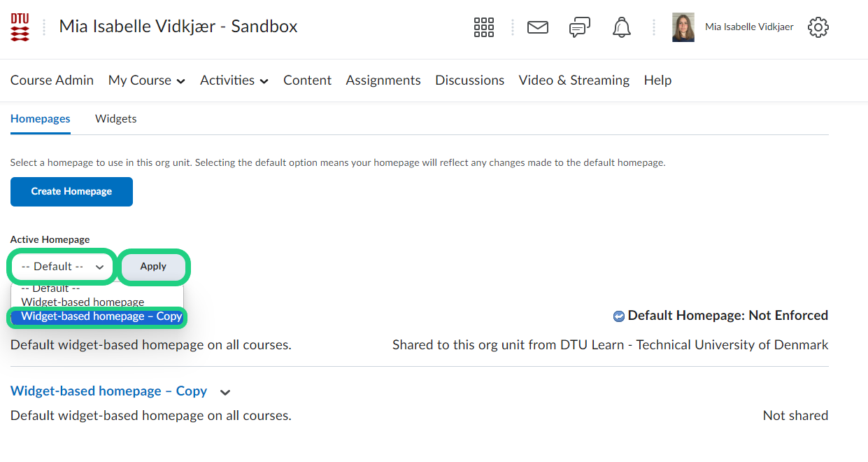
Task: Click the Default Homepage enforcement status icon
Action: (618, 316)
